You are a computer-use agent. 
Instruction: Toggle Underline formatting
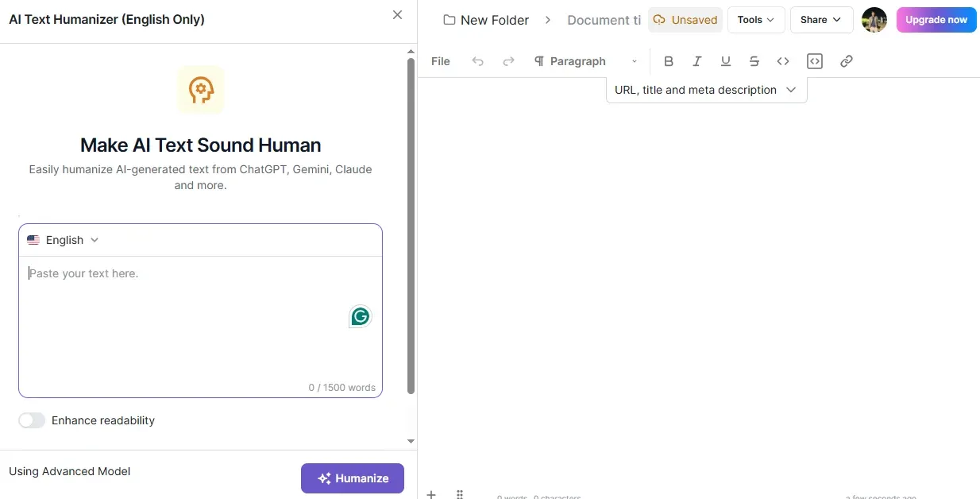click(x=726, y=61)
